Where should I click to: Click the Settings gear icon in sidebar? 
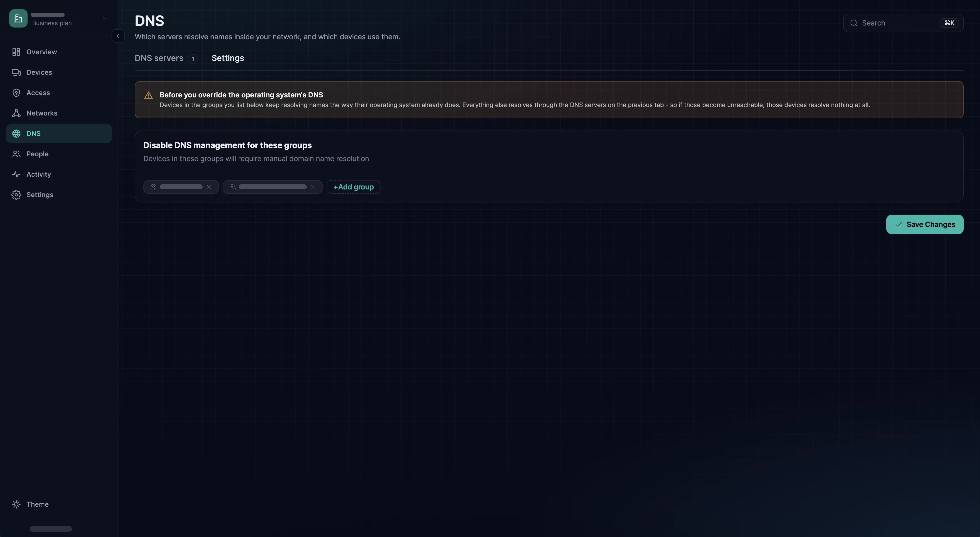pos(16,195)
